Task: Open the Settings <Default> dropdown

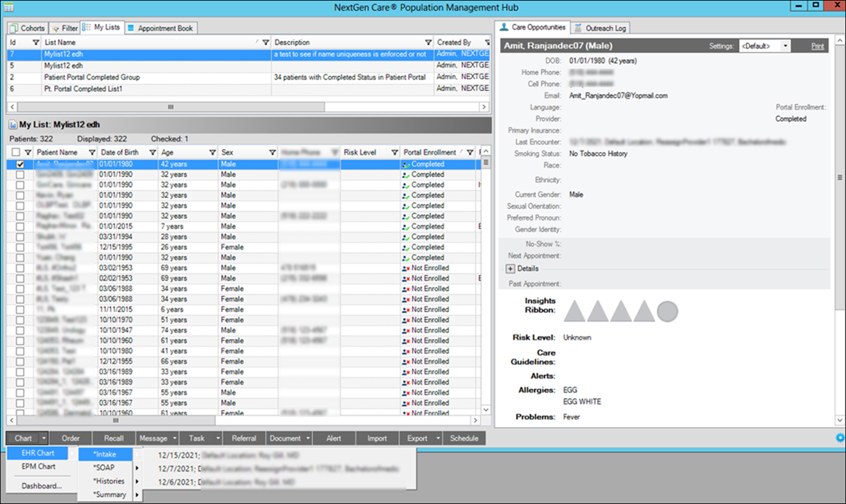Action: (764, 46)
